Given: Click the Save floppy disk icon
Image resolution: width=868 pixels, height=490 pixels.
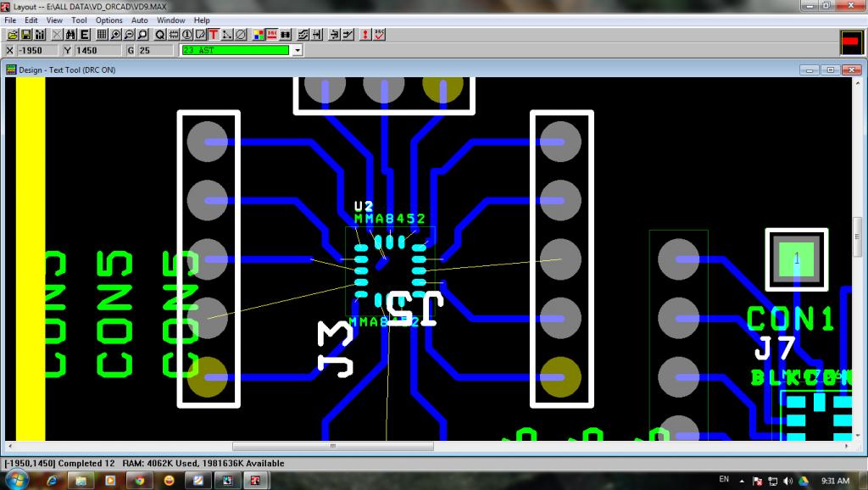Looking at the screenshot, I should tap(26, 34).
